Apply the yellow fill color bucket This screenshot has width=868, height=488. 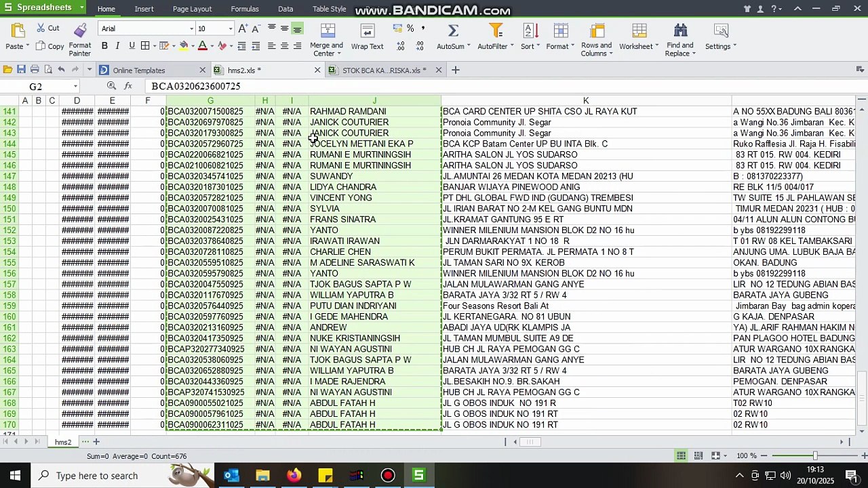[x=183, y=46]
